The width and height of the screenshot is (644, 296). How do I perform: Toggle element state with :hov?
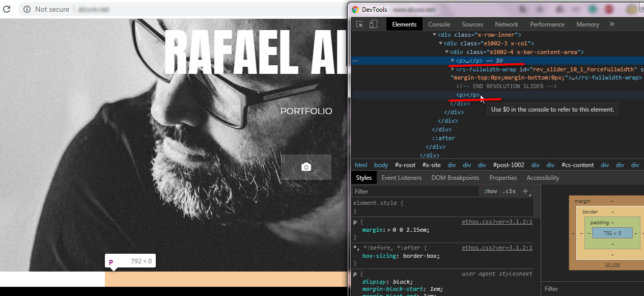point(491,191)
